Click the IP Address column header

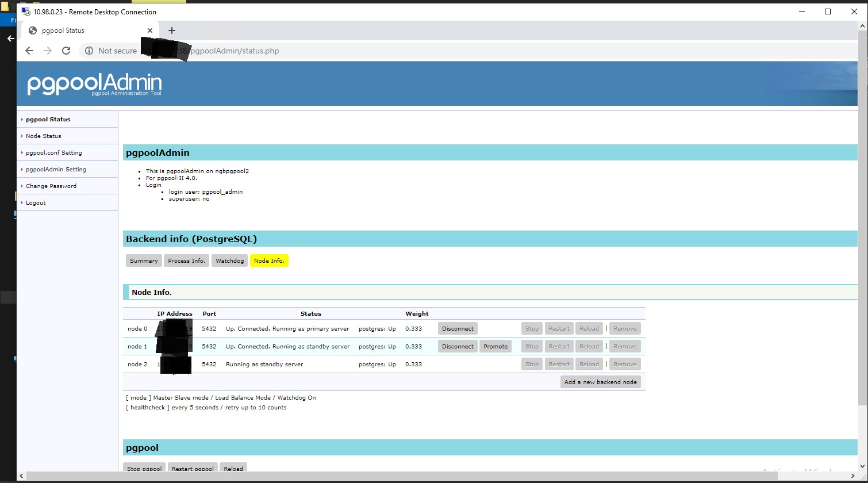[175, 313]
